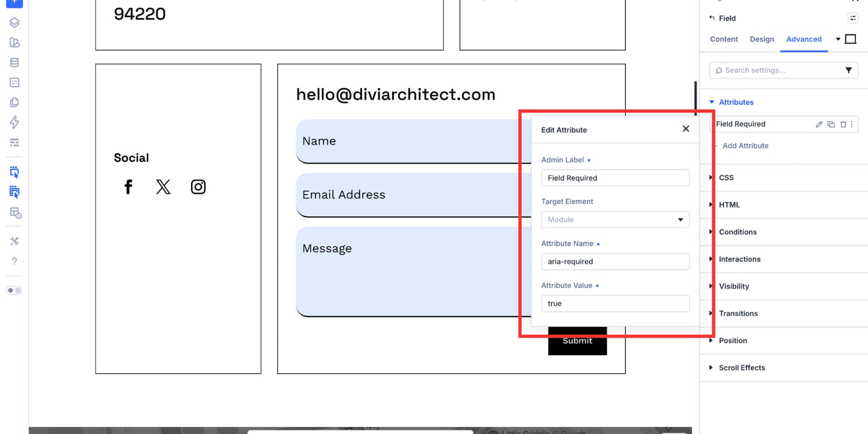The image size is (868, 434).
Task: Expand the CSS section
Action: [726, 177]
